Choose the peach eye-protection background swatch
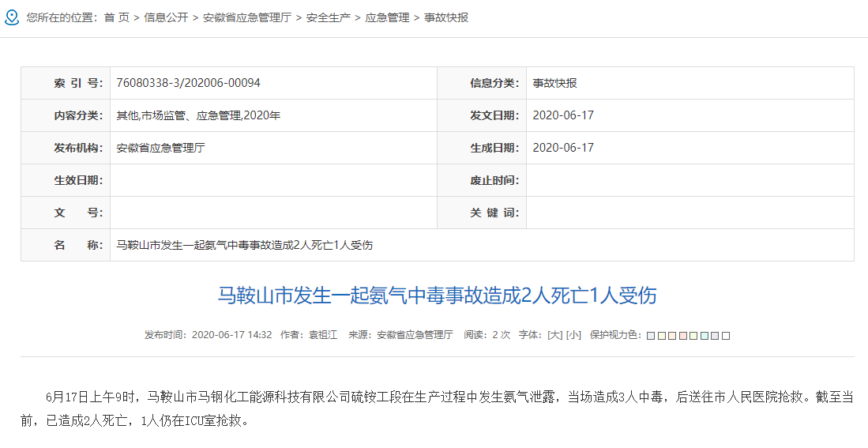This screenshot has height=448, width=868. tap(672, 336)
